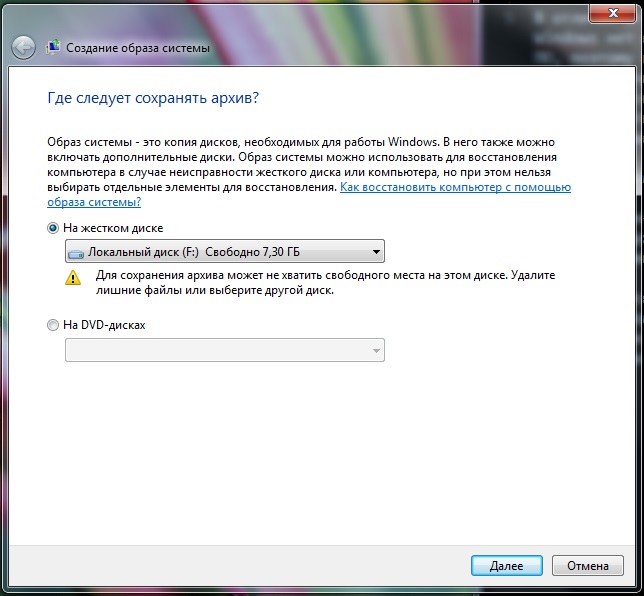Click the window title Создание образа системы
This screenshot has height=596, width=644.
(138, 48)
